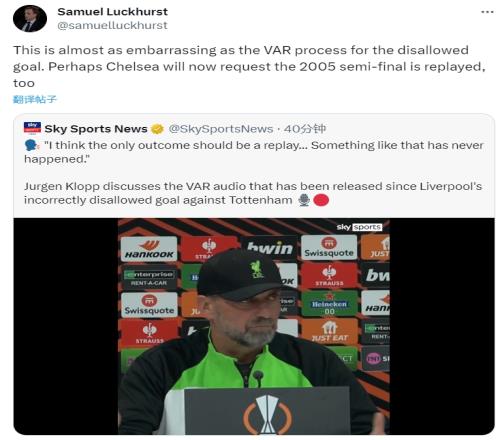The image size is (500, 440).
Task: Click the speaking head emoji icon
Action: 31,145
